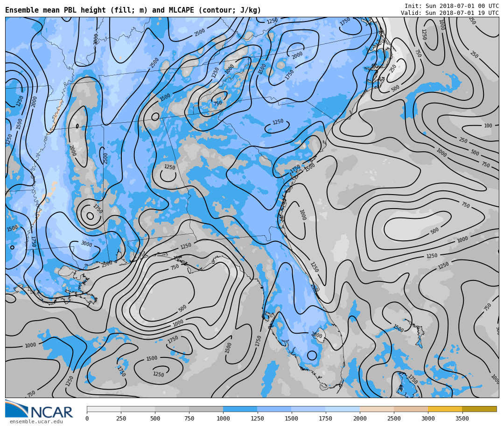504x427 pixels.
Task: Click the colorbar tick label '2000'
Action: (360, 418)
